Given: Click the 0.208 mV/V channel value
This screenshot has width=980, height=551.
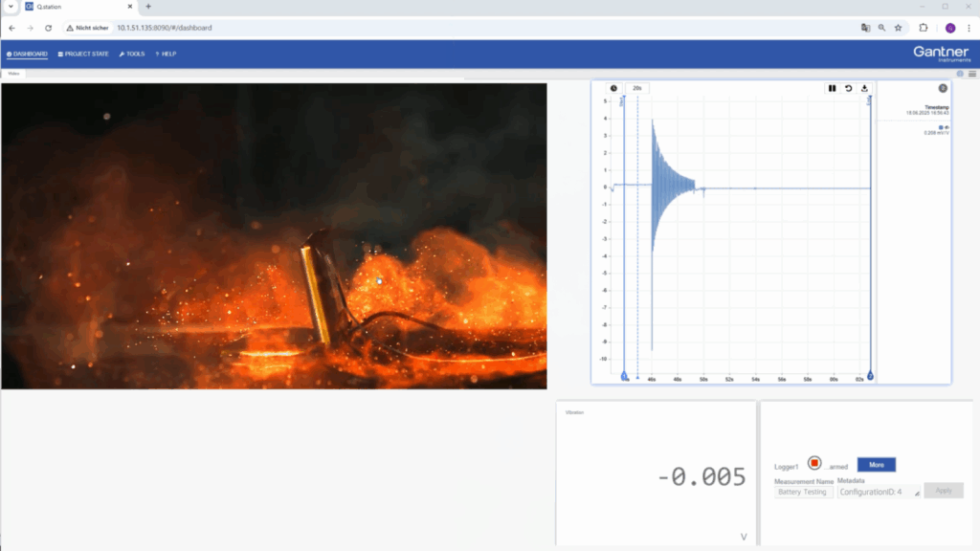Looking at the screenshot, I should point(936,133).
